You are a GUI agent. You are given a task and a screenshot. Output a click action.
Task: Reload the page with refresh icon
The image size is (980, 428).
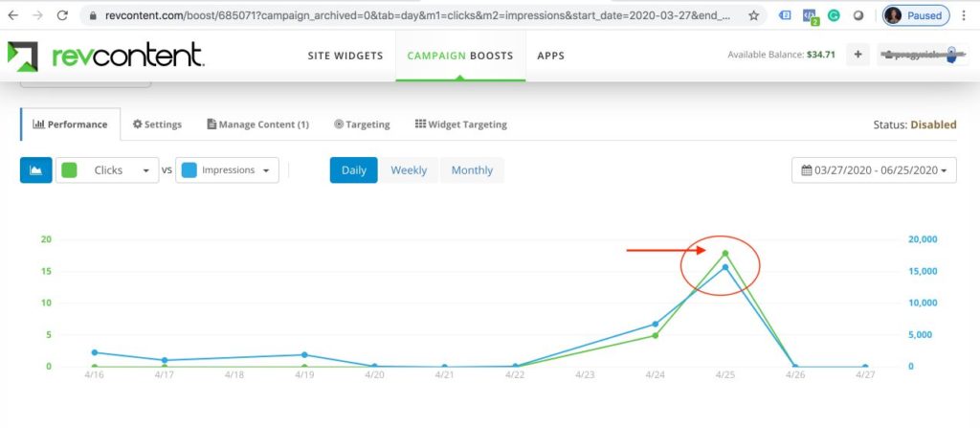(x=62, y=16)
